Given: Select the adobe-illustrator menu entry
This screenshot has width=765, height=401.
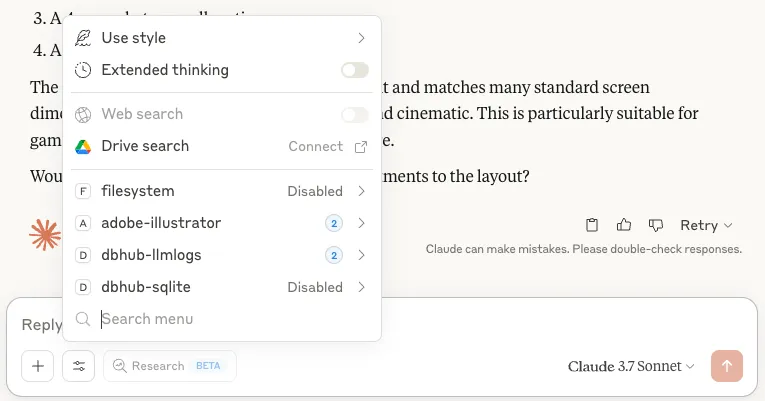Looking at the screenshot, I should tap(222, 223).
